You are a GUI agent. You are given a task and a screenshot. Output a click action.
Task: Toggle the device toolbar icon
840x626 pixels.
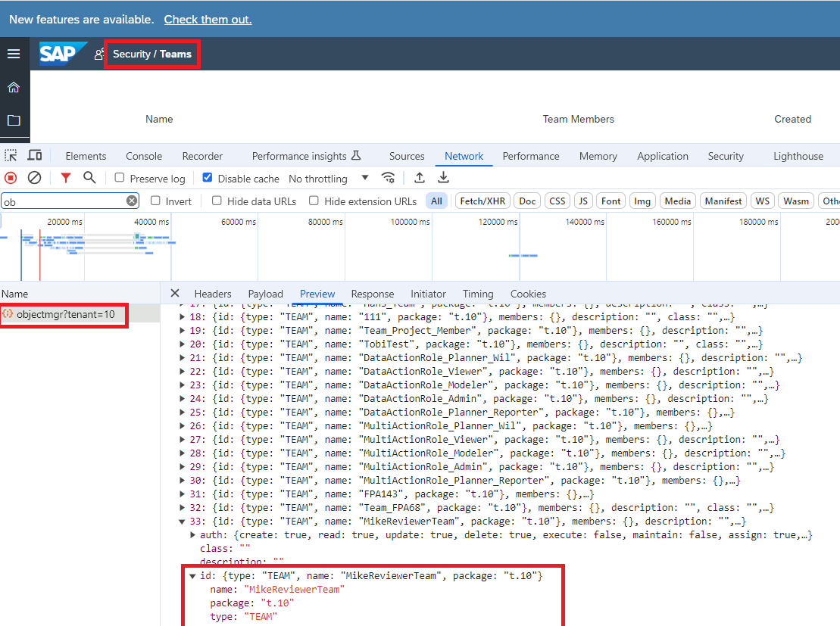pyautogui.click(x=35, y=155)
